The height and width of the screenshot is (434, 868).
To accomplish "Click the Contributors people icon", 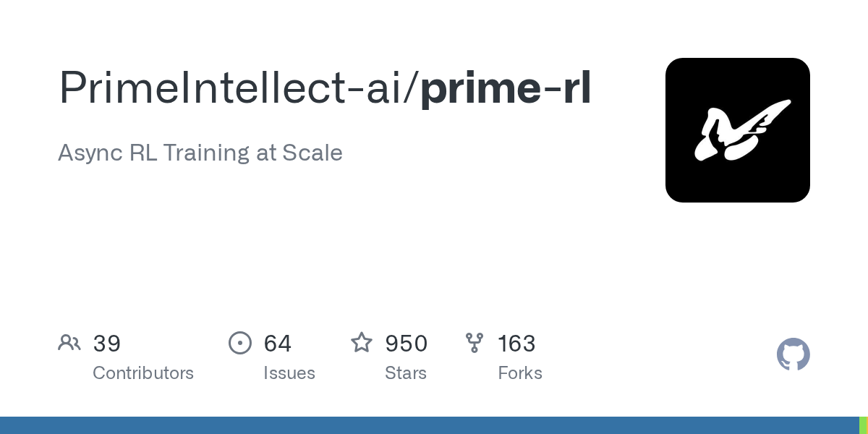I will pyautogui.click(x=69, y=343).
